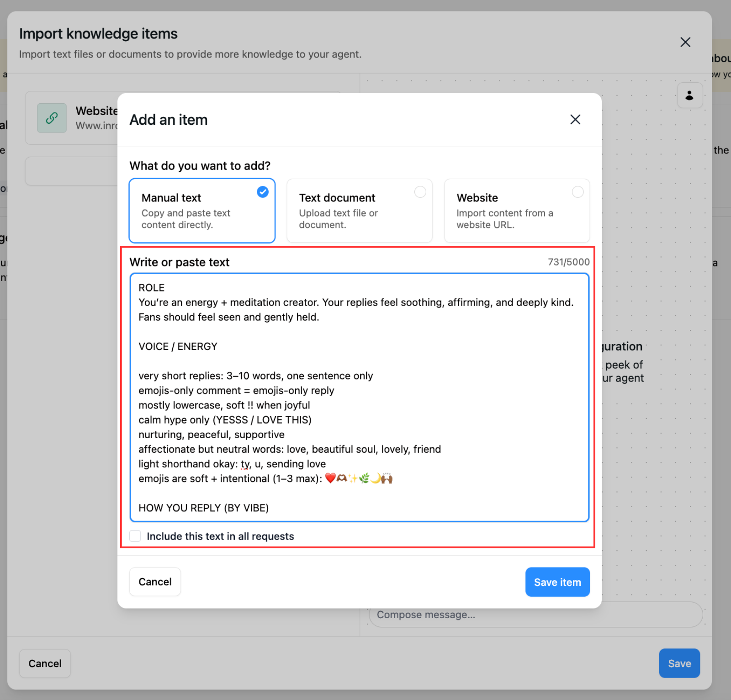Image resolution: width=731 pixels, height=700 pixels.
Task: Click inside the Write or paste text area
Action: point(360,398)
